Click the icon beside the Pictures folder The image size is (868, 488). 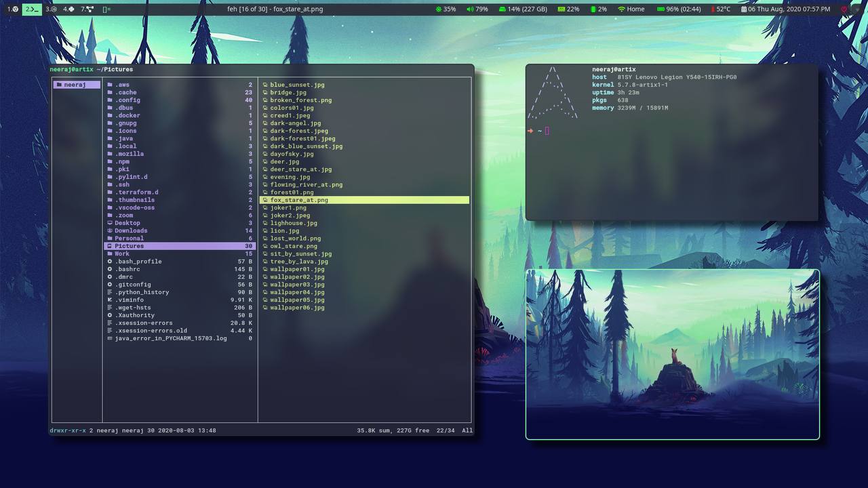tap(110, 246)
